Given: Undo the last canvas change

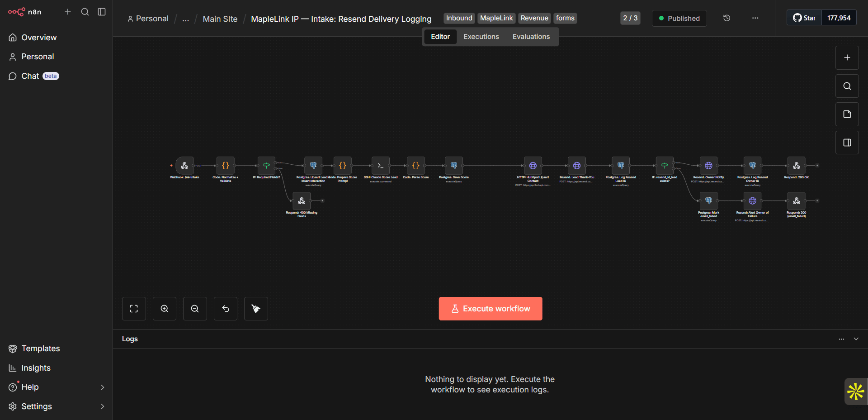Looking at the screenshot, I should (x=225, y=309).
